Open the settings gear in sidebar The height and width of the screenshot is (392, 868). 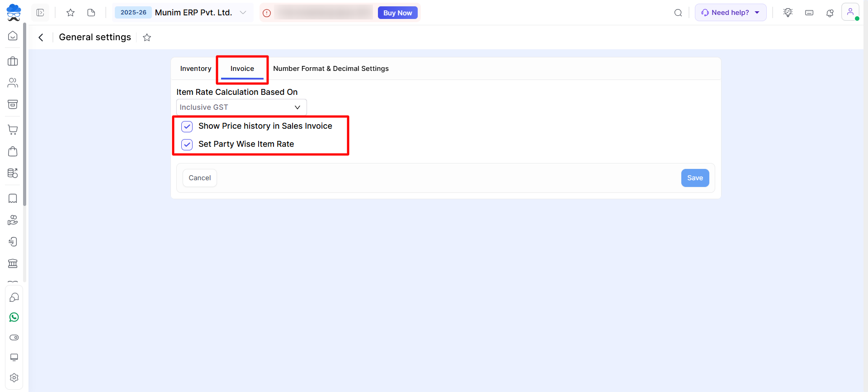(x=14, y=378)
